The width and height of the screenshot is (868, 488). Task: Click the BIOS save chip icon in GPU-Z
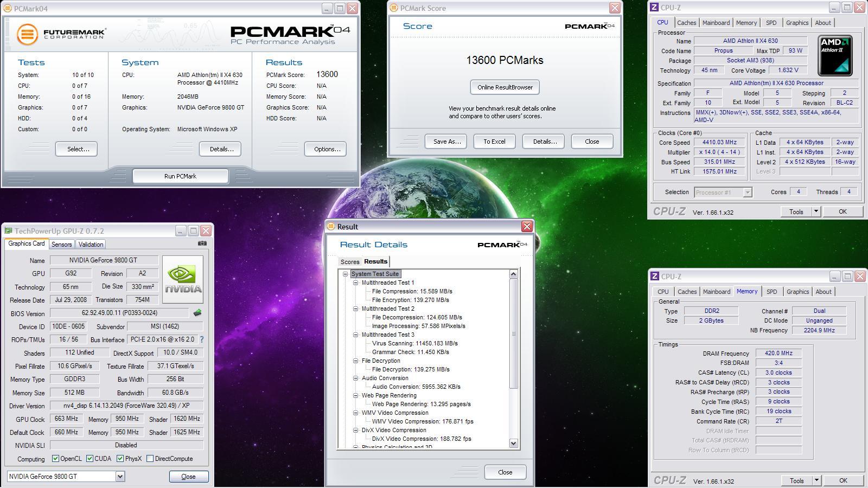(x=197, y=313)
